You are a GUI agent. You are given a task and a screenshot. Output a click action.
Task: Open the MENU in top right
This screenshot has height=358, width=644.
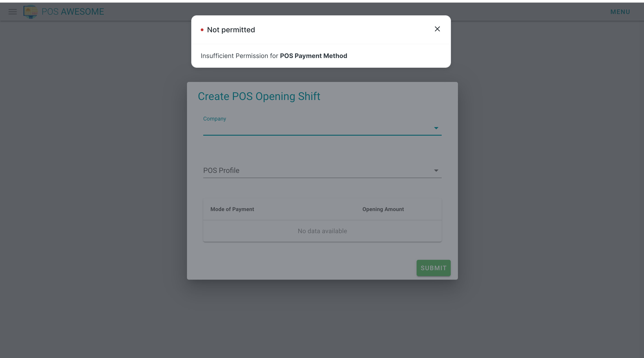(620, 12)
